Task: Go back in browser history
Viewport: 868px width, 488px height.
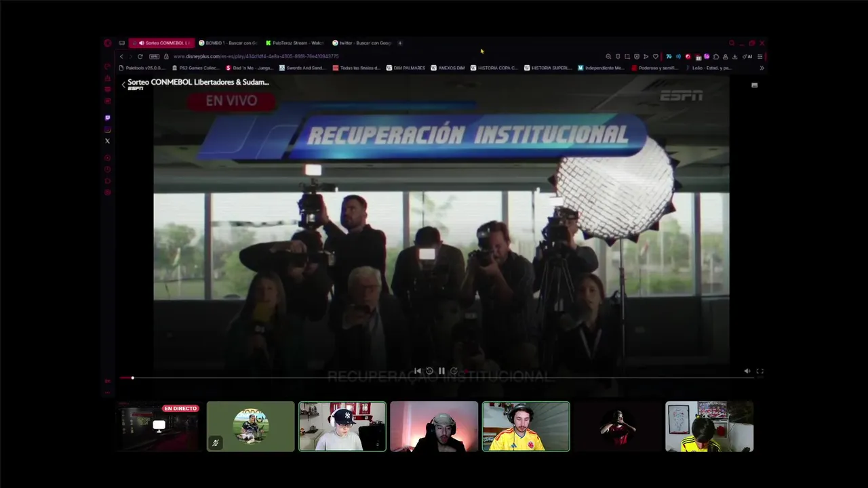Action: [121, 56]
